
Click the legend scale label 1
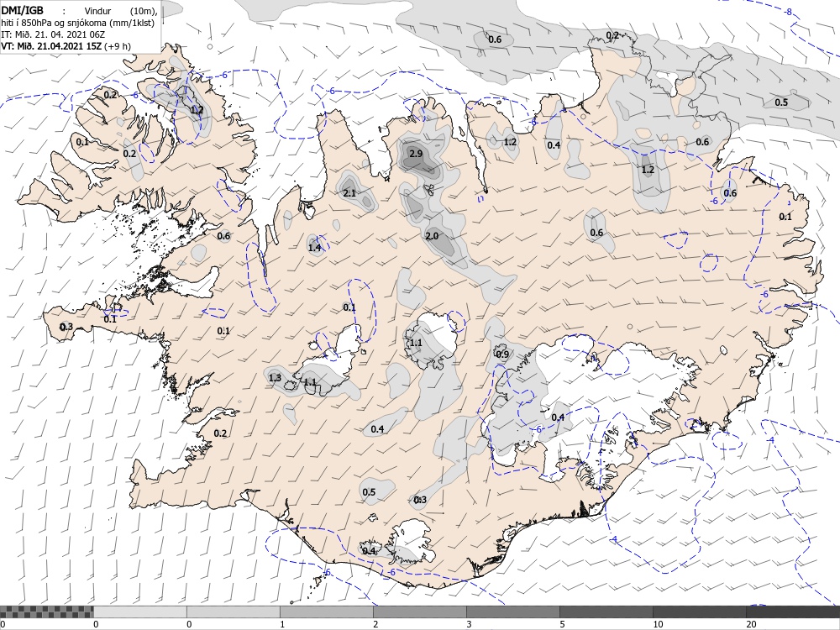pyautogui.click(x=282, y=624)
